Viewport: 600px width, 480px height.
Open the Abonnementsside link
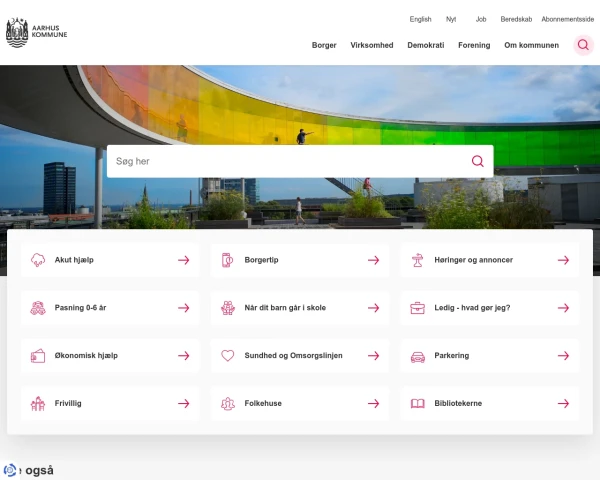coord(567,19)
